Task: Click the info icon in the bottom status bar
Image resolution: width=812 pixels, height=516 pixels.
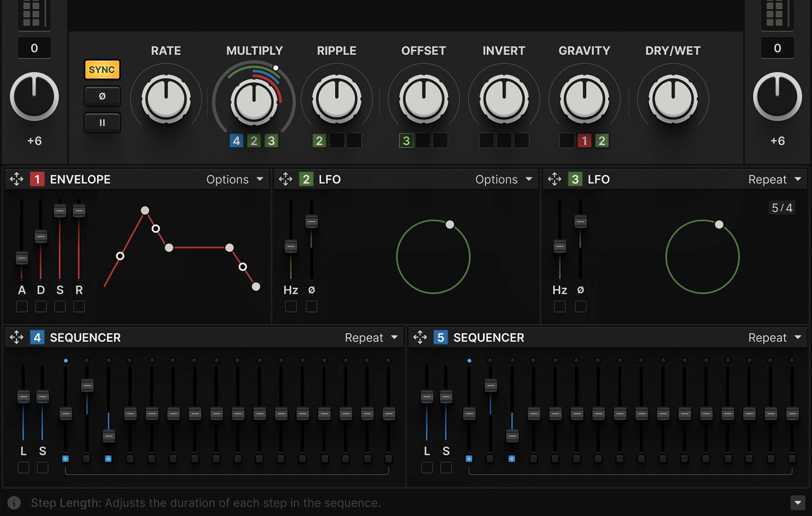Action: pos(13,503)
